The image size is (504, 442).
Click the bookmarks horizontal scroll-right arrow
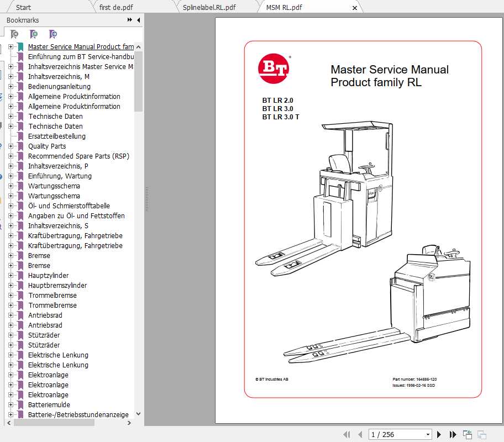click(x=129, y=423)
